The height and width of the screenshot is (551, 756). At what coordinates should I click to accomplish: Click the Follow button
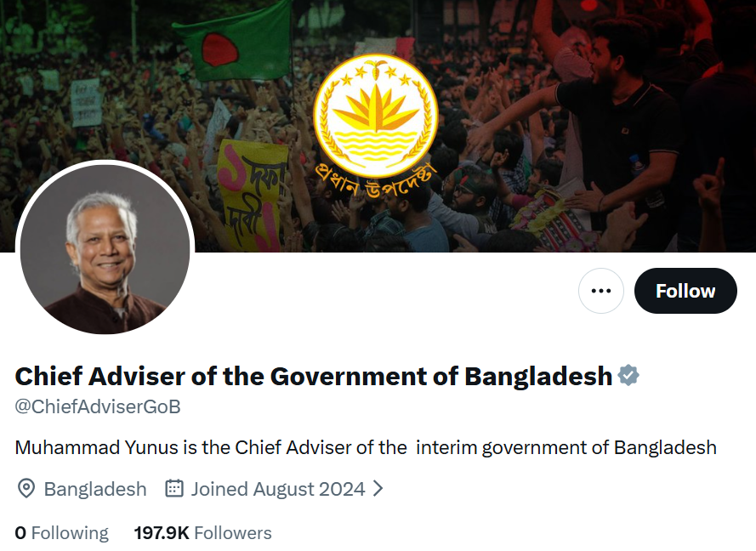[685, 291]
